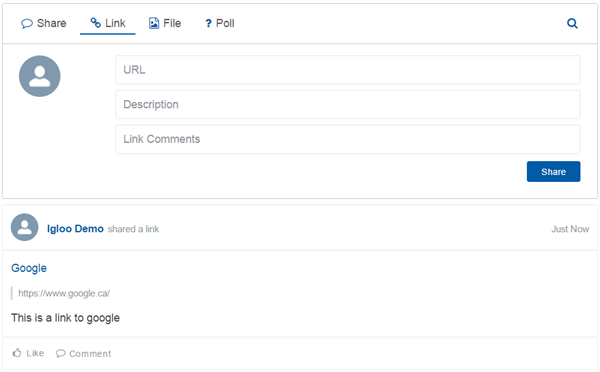
Task: Open the Igloo Demo profile link
Action: click(x=75, y=229)
